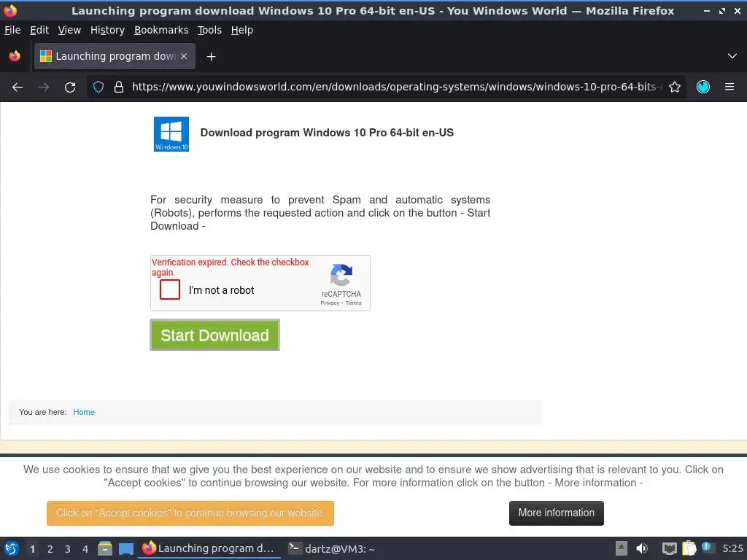The image size is (747, 560).
Task: Open Firefox View pinned icon
Action: click(x=15, y=56)
